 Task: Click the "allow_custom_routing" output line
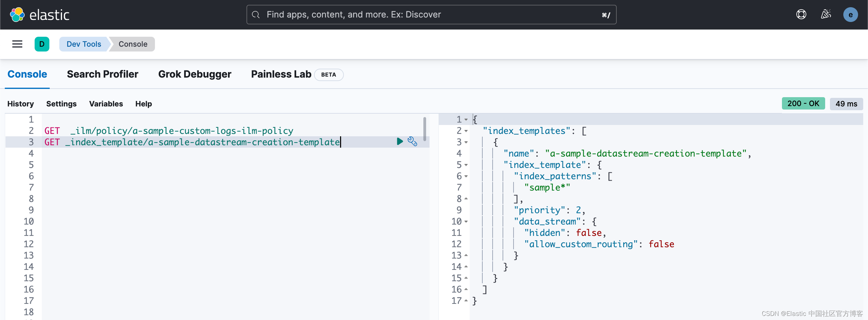pyautogui.click(x=599, y=244)
